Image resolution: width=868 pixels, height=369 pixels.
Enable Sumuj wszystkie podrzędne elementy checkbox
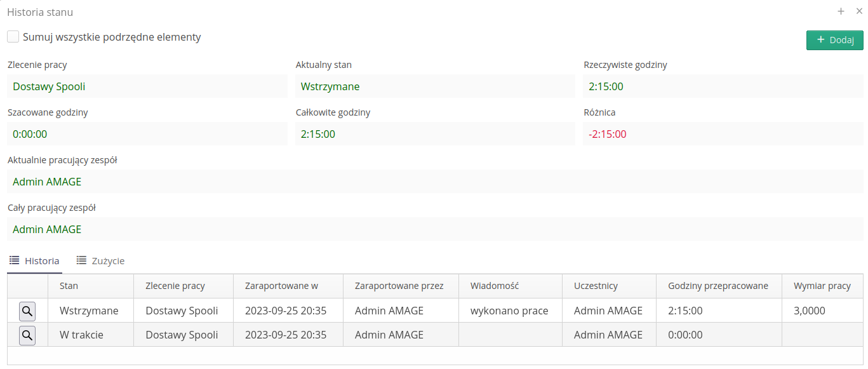[x=13, y=37]
